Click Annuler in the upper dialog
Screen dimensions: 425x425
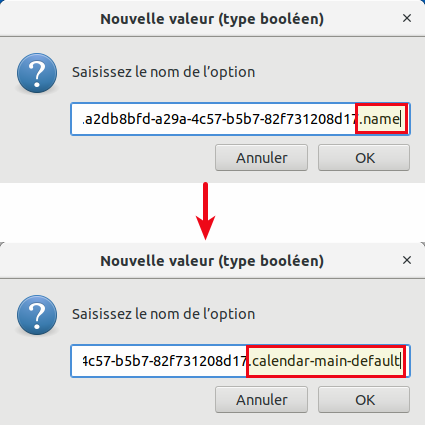261,158
